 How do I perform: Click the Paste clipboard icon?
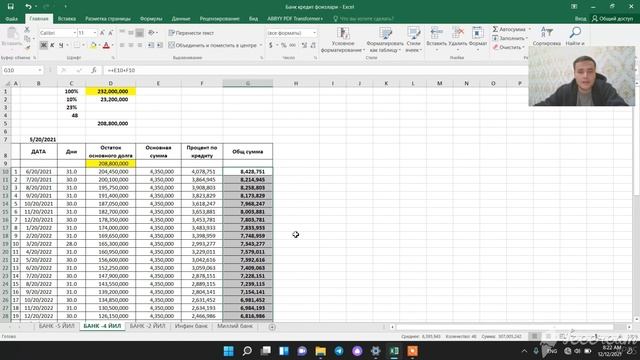pyautogui.click(x=12, y=34)
